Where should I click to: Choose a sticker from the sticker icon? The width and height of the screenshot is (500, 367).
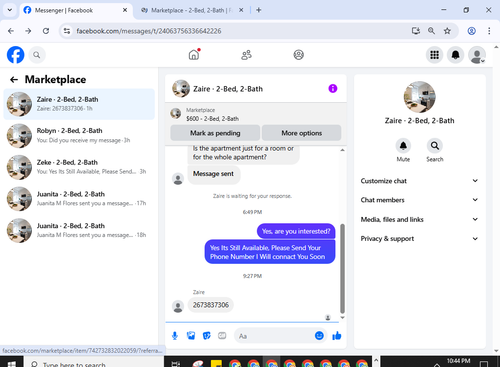207,336
